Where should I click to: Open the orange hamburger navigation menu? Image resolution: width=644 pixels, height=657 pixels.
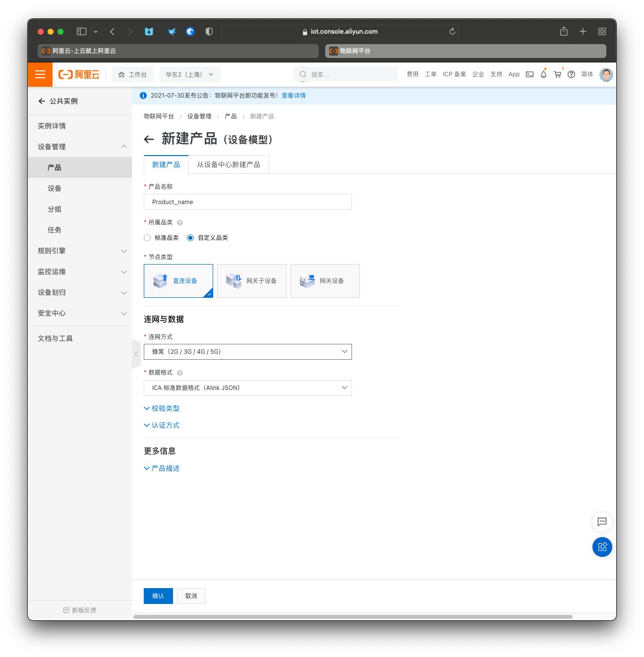tap(40, 74)
